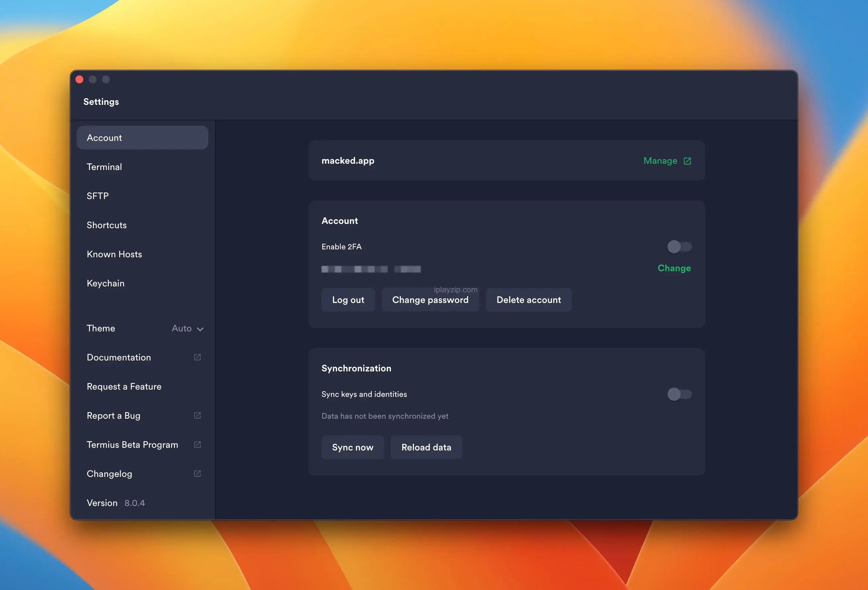Open the Termius Beta Program page
This screenshot has height=590, width=868.
pos(132,444)
